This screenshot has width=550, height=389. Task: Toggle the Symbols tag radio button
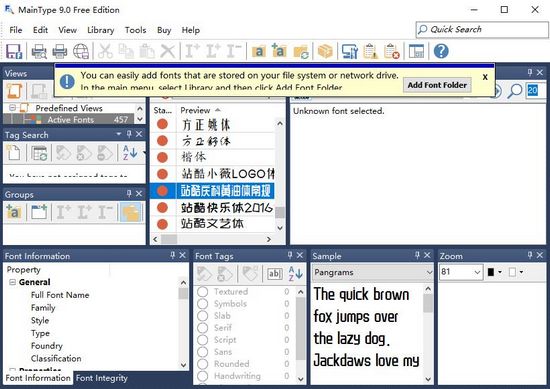click(202, 304)
